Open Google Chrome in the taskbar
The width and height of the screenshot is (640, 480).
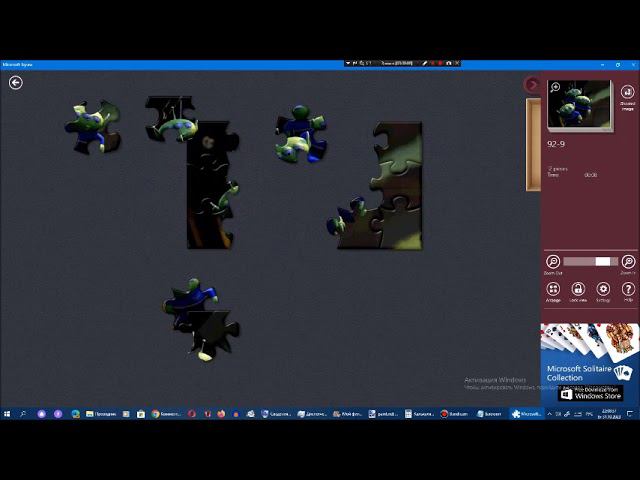(x=166, y=414)
